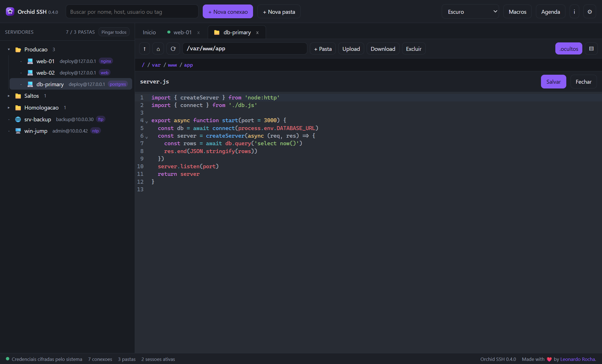Click the Download button
The height and width of the screenshot is (364, 602).
click(383, 49)
